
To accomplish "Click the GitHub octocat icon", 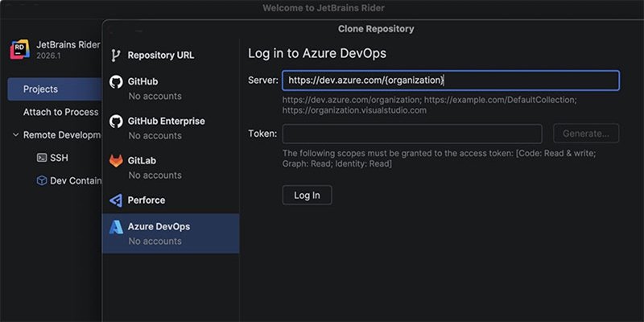I will coord(116,81).
